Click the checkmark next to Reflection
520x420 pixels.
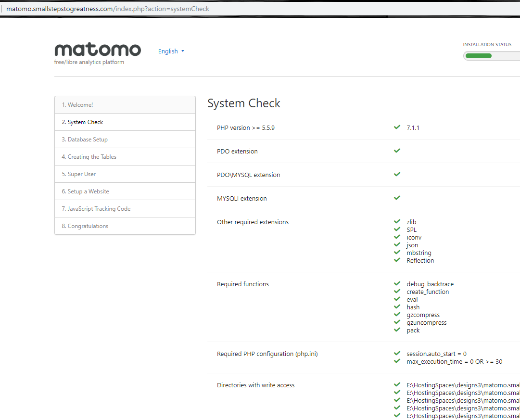tap(397, 260)
